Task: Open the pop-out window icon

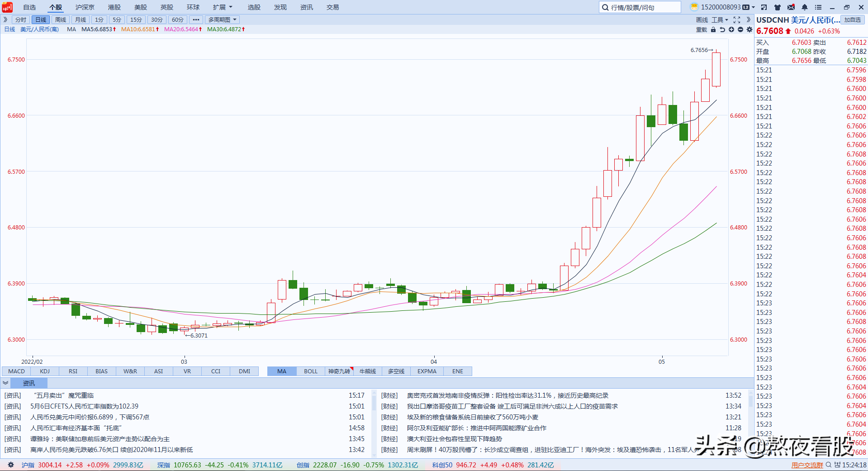Action: 764,7
